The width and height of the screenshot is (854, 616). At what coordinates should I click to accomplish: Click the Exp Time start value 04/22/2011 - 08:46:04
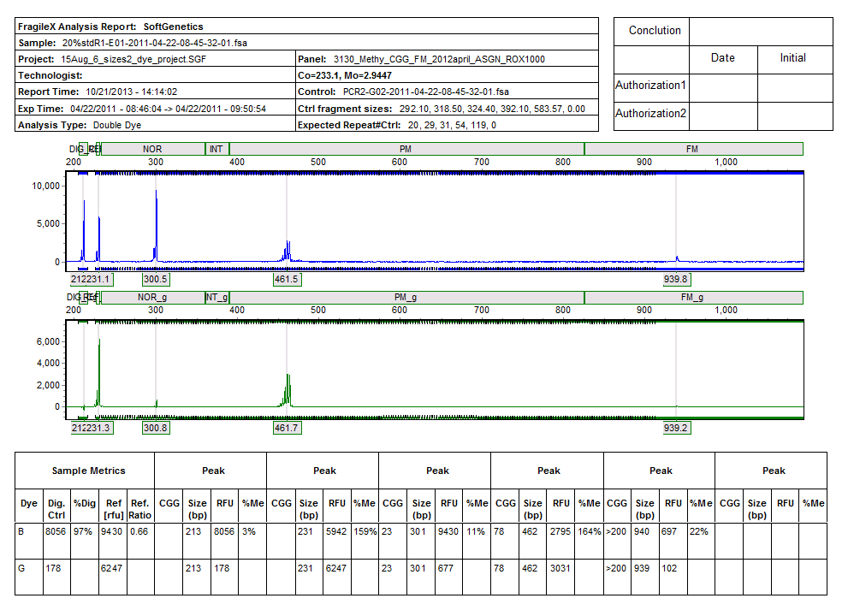click(116, 109)
